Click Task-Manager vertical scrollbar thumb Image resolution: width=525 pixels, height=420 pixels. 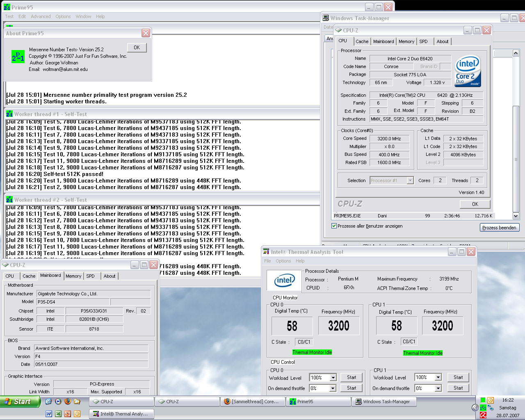[516, 159]
